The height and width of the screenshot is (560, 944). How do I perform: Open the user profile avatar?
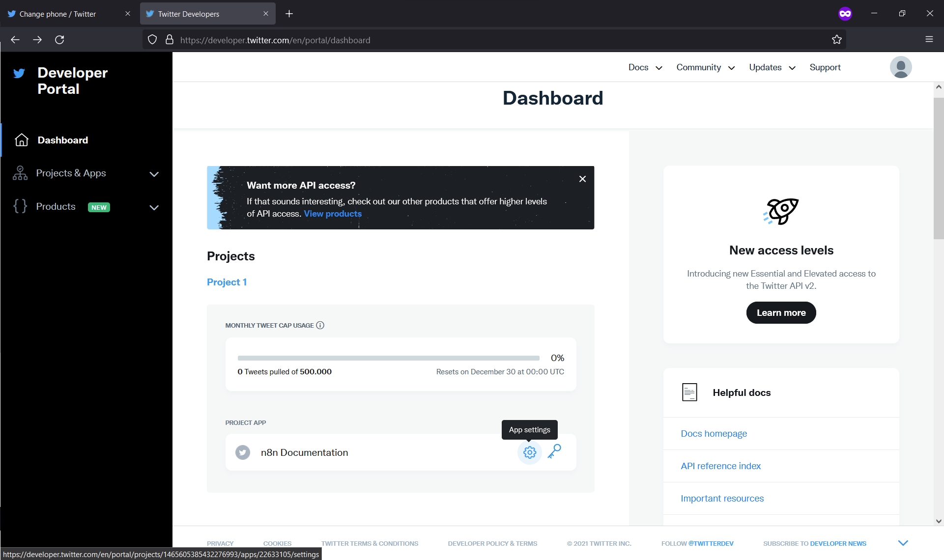900,67
